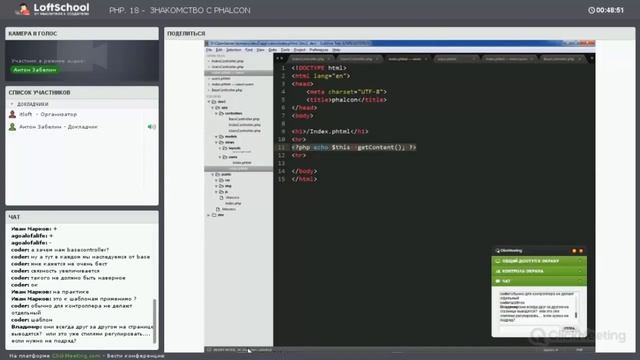The height and width of the screenshot is (360, 640).
Task: Click the screen sharing monitor icon in widget
Action: [498, 261]
